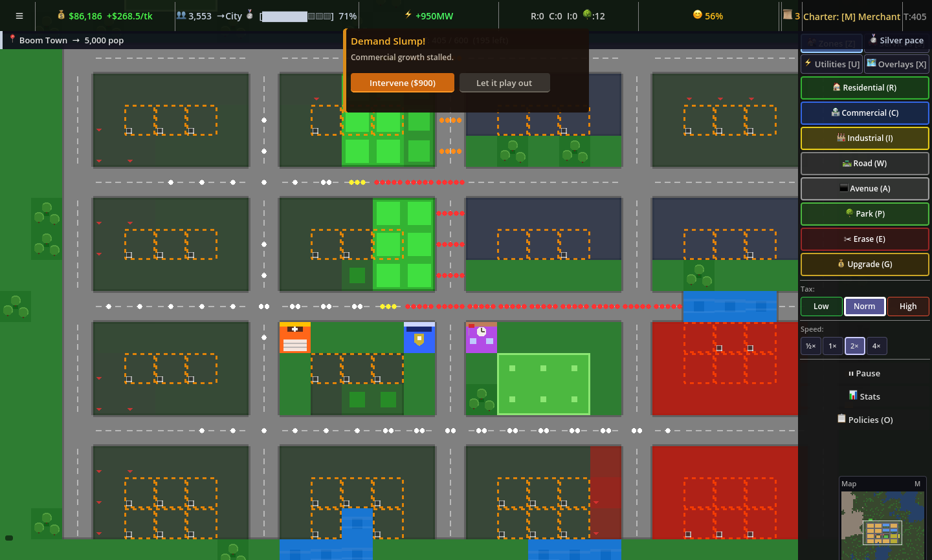
Task: Set game speed to ½×
Action: point(811,346)
